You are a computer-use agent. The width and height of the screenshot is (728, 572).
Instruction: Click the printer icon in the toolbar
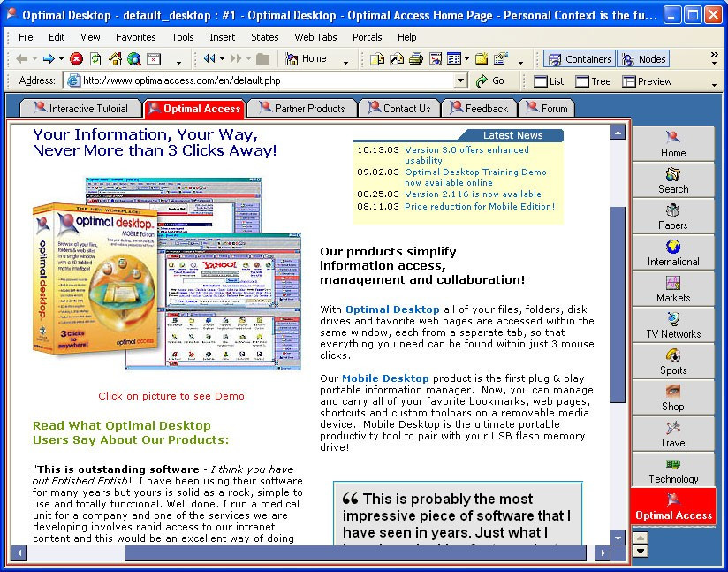pos(416,59)
